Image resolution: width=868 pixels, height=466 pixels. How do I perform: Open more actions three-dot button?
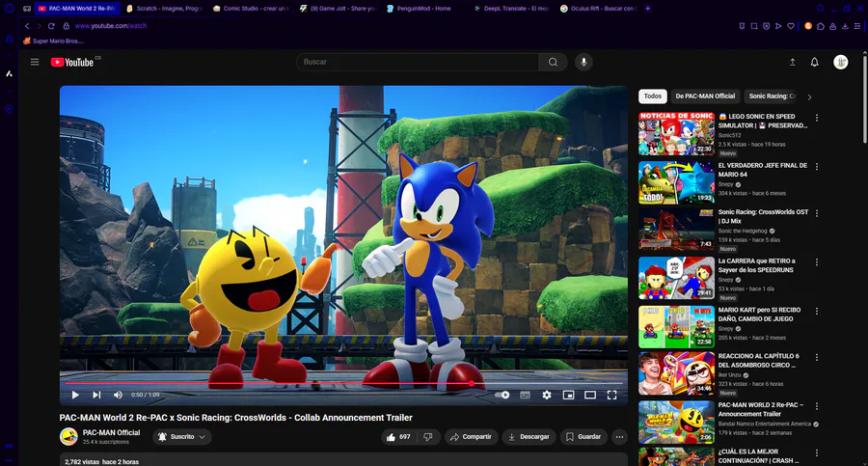coord(619,437)
